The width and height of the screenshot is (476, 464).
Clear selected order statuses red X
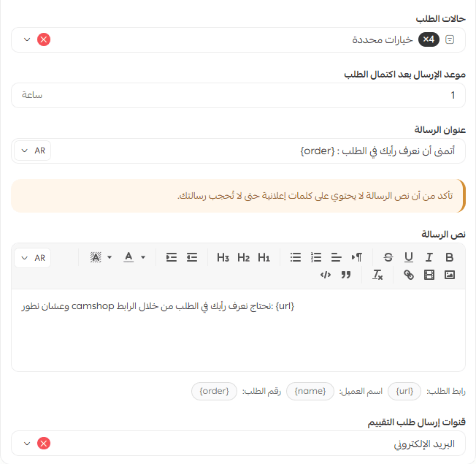click(x=44, y=39)
